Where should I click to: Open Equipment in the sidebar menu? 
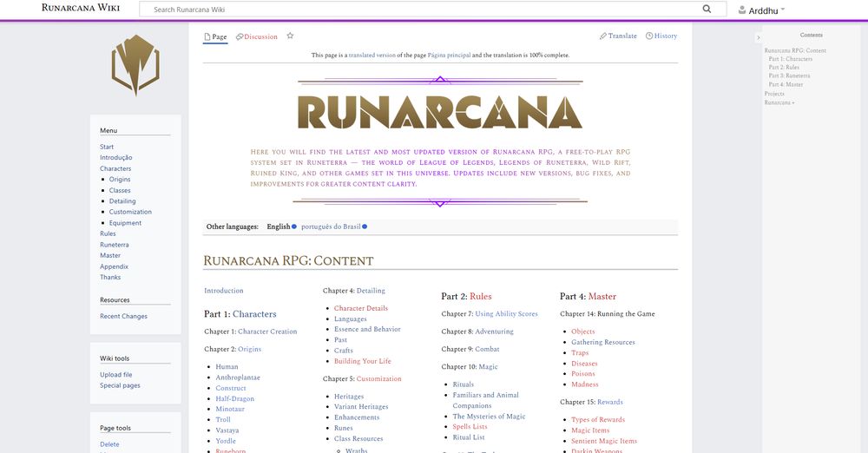[x=125, y=223]
